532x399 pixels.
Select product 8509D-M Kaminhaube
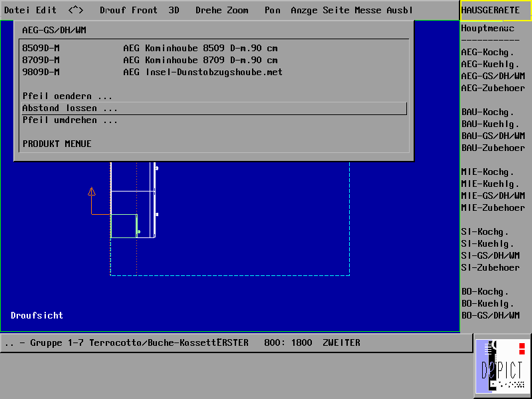pyautogui.click(x=213, y=48)
